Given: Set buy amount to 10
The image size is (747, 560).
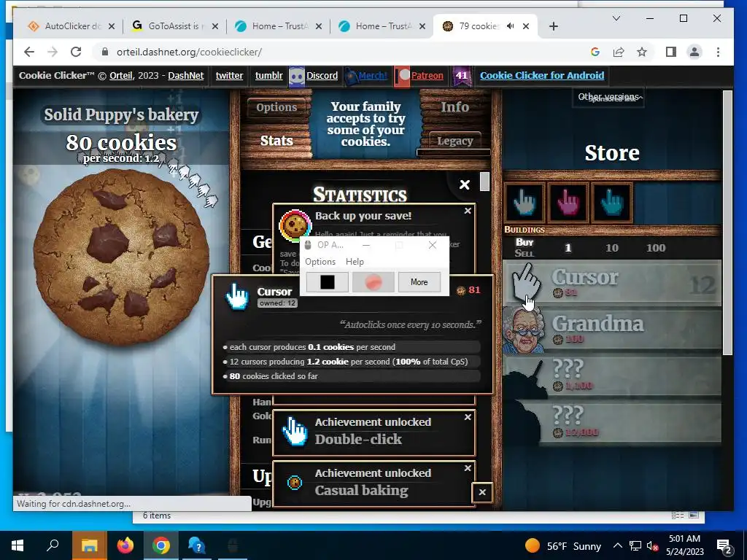Looking at the screenshot, I should pos(612,248).
